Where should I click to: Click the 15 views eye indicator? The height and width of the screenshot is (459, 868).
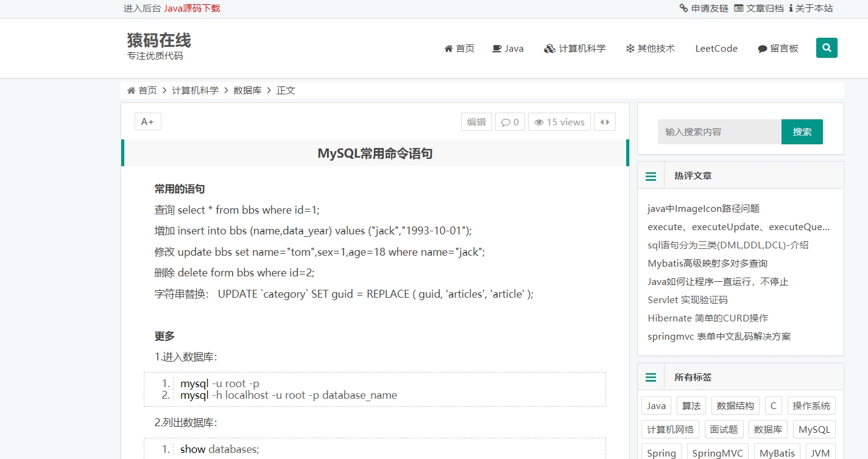click(559, 122)
